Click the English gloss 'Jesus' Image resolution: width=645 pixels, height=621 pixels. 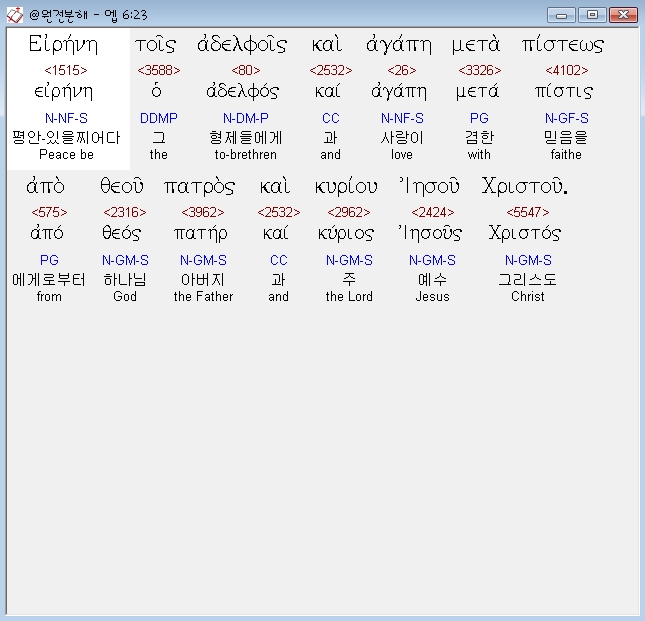coord(432,297)
